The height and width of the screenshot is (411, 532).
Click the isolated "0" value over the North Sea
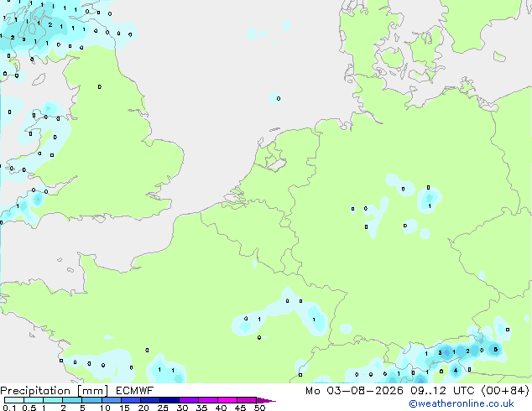[279, 99]
